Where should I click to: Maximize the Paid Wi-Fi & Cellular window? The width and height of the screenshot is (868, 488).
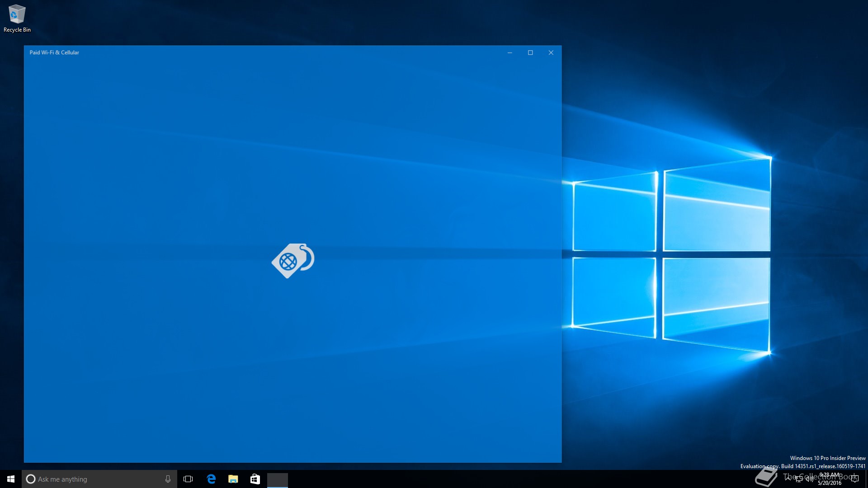[530, 52]
